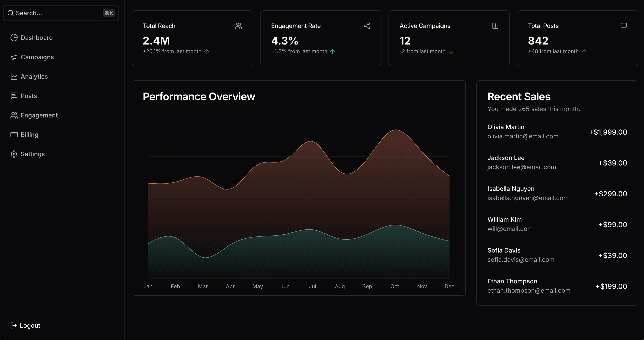The width and height of the screenshot is (644, 340).
Task: Click the bar chart icon on Active Campaigns
Action: pyautogui.click(x=495, y=25)
